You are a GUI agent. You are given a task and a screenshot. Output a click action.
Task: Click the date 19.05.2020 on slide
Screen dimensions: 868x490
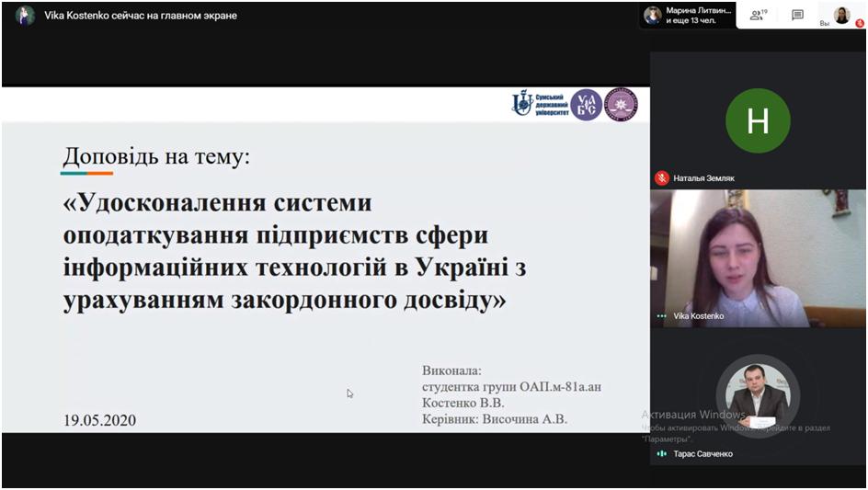coord(99,420)
